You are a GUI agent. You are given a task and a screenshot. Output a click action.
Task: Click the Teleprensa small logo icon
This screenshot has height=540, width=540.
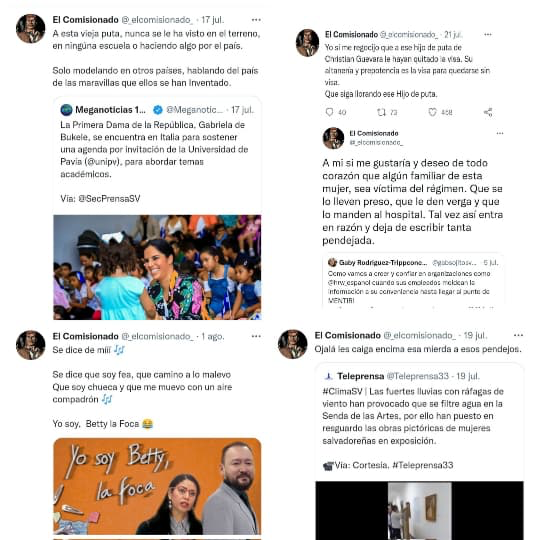pos(328,376)
